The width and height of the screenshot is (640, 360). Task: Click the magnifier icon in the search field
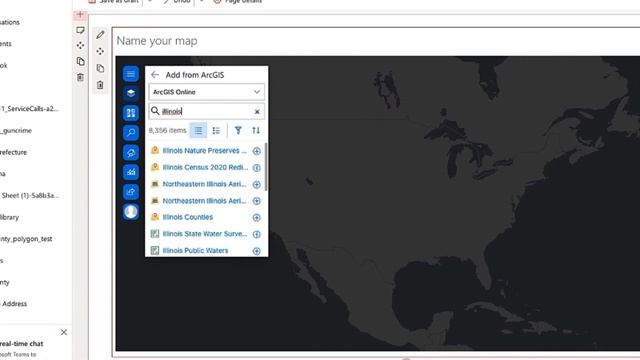click(155, 111)
